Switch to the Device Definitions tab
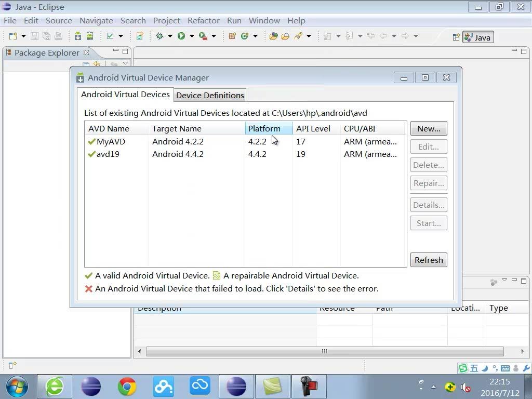This screenshot has width=532, height=399. pos(210,96)
